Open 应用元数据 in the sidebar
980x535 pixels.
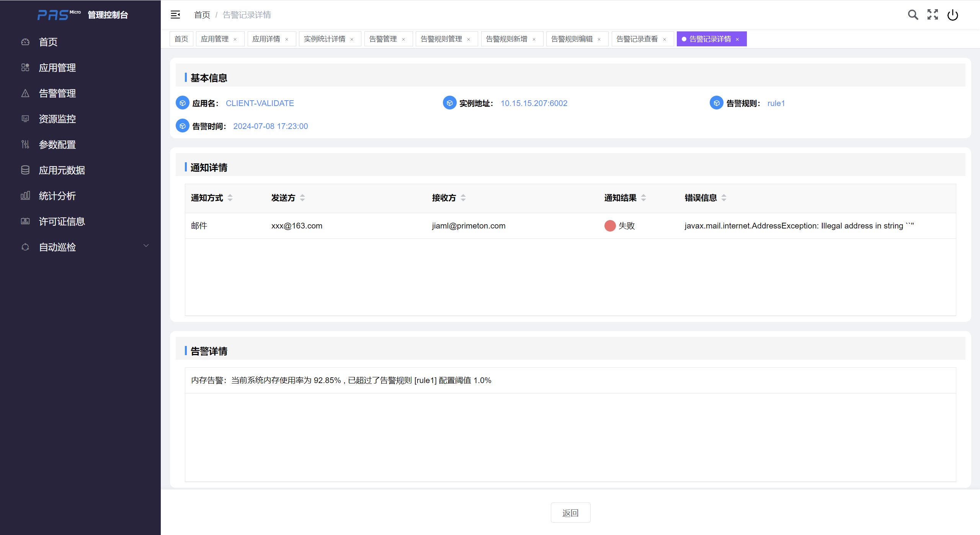62,170
